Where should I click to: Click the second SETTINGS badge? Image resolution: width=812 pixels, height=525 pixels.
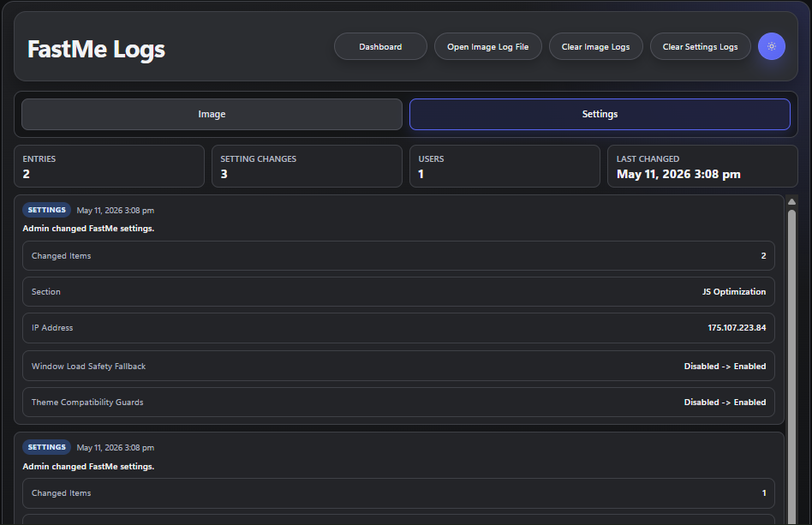point(46,447)
